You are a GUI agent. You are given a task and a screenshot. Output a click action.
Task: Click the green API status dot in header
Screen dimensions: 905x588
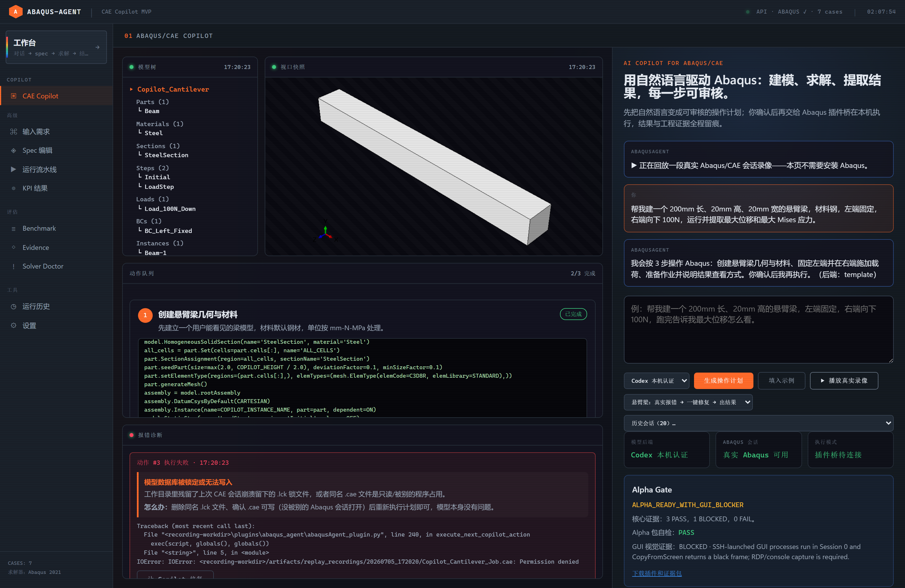coord(747,12)
